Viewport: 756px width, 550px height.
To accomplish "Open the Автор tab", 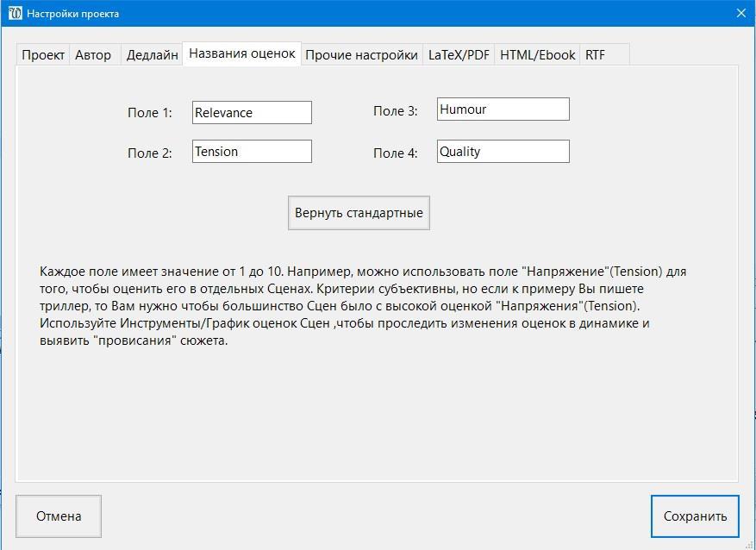I will point(93,54).
